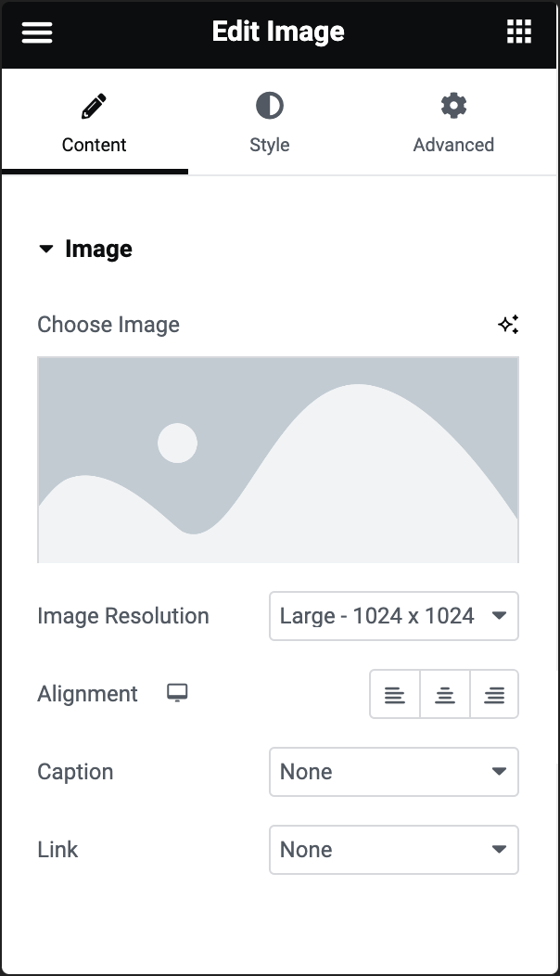Collapse the Image section arrow

(x=46, y=249)
